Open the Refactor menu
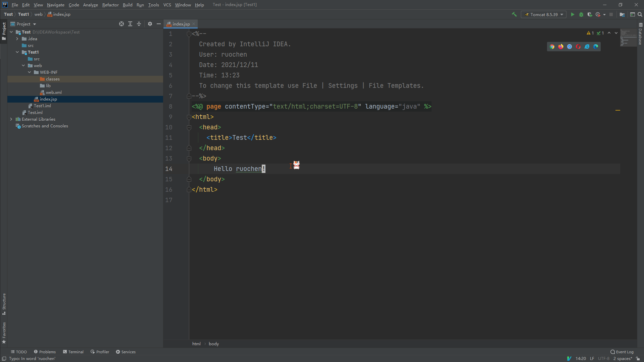 [110, 5]
